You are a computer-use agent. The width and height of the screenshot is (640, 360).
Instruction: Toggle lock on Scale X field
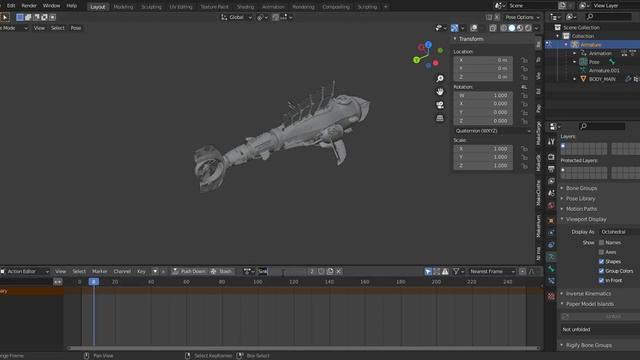point(524,149)
